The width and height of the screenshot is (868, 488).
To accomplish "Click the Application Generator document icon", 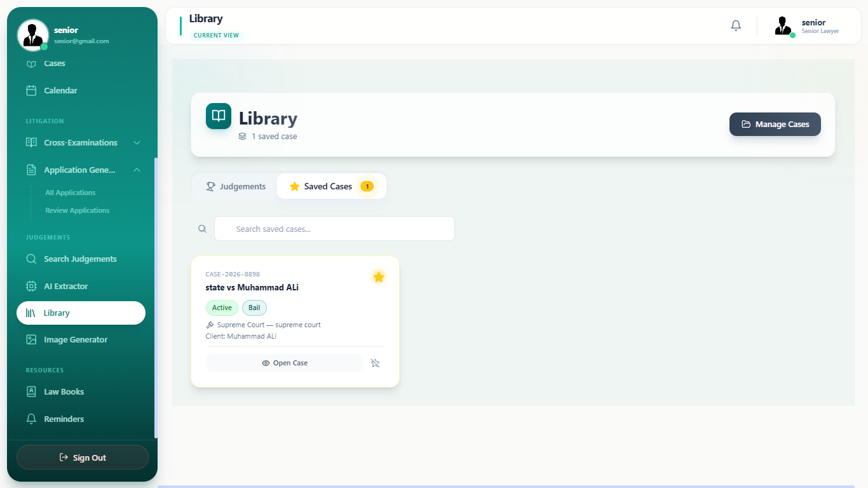I will coord(31,170).
